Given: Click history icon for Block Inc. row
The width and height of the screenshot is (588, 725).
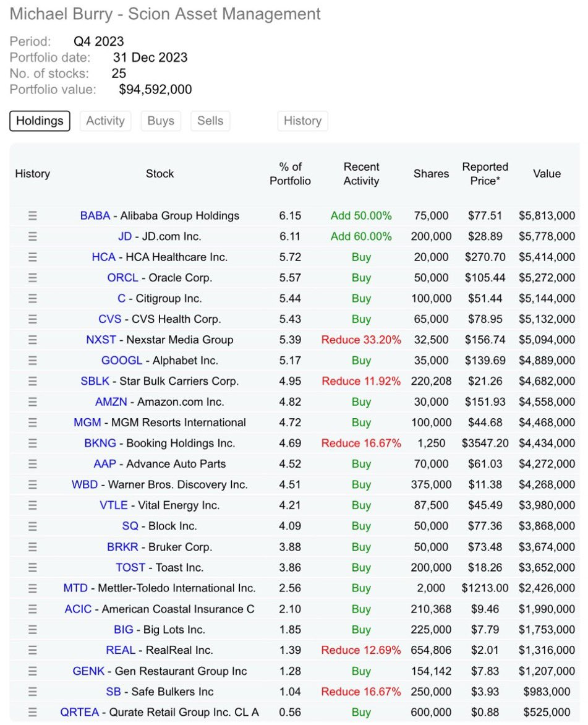Looking at the screenshot, I should pos(33,526).
